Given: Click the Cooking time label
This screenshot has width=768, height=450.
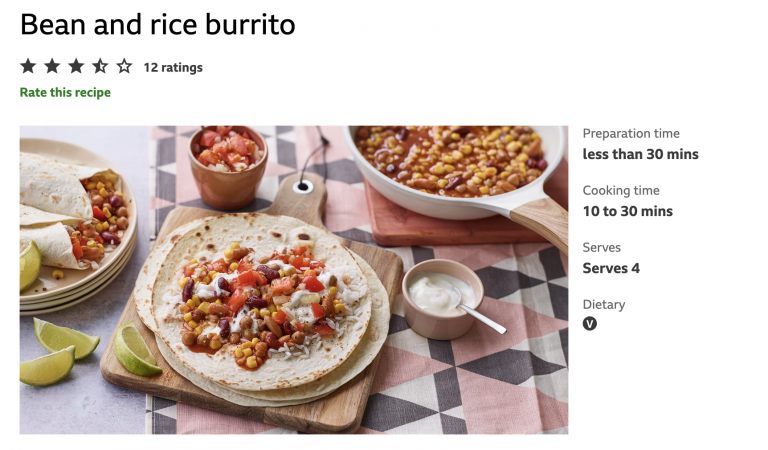Looking at the screenshot, I should [x=621, y=190].
